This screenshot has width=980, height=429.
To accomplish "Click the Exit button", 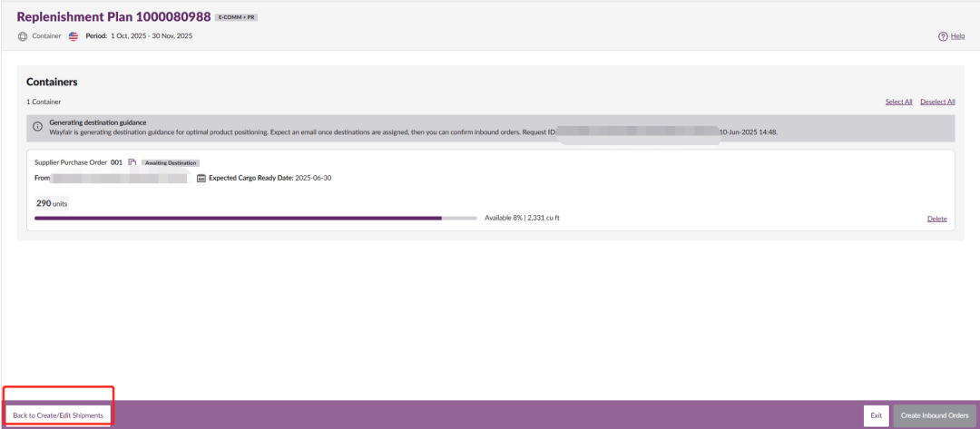I will click(x=877, y=415).
